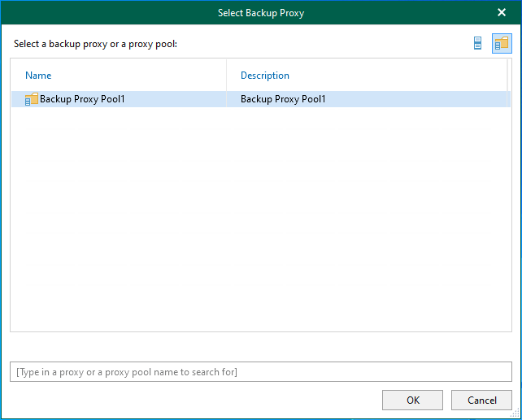Click the divider between Name and Description headers
Image resolution: width=522 pixels, height=420 pixels.
pos(226,76)
